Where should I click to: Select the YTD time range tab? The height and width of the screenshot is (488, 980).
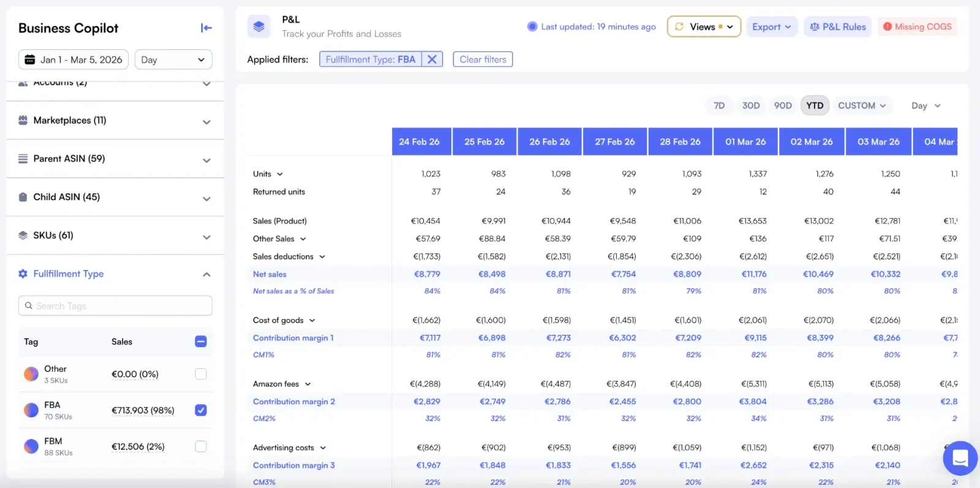click(815, 105)
